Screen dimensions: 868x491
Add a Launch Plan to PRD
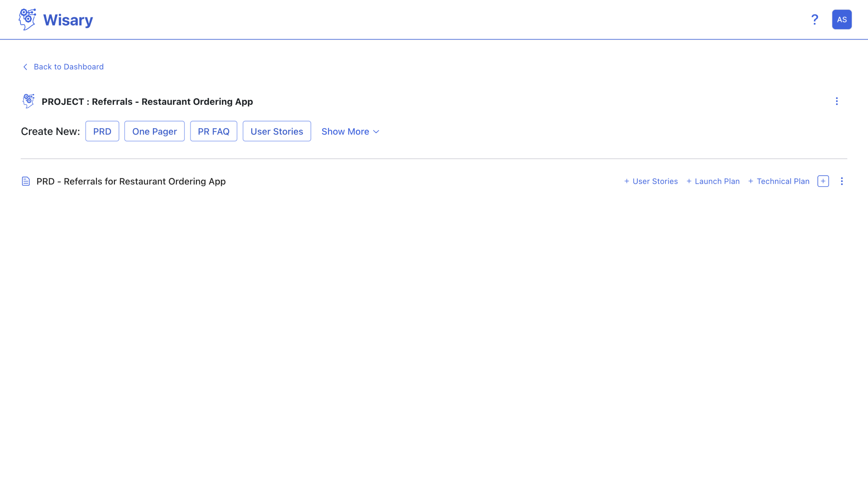[x=713, y=181]
